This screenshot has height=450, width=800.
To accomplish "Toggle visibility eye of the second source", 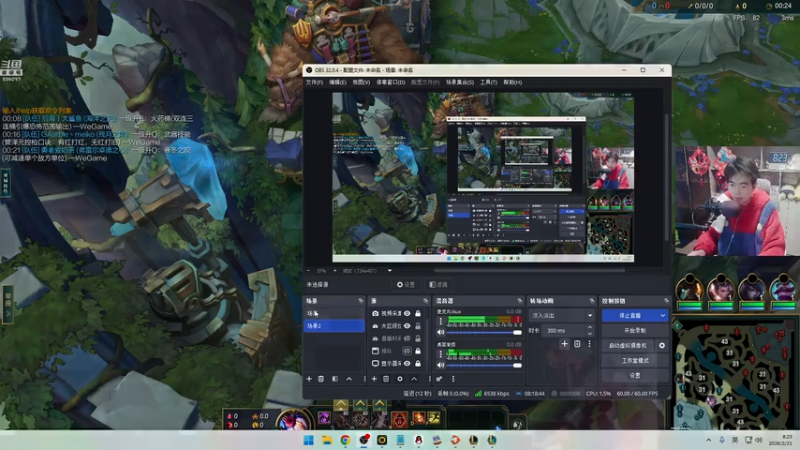I will 407,326.
